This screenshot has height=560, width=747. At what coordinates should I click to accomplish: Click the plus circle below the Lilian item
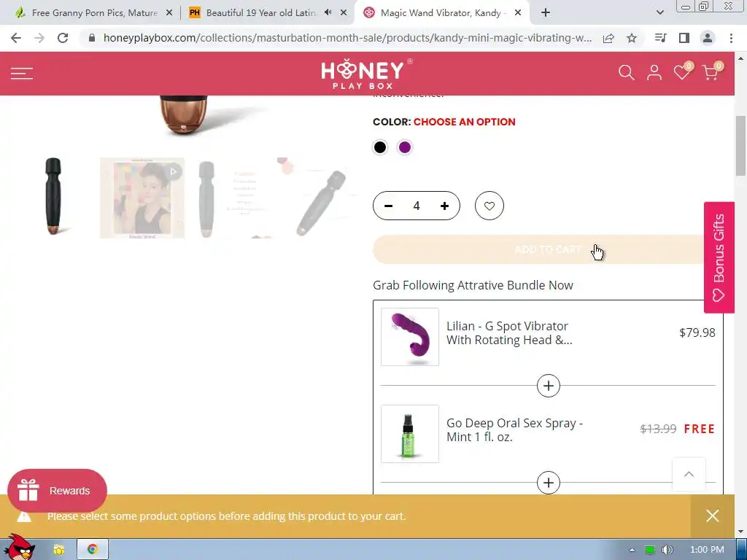tap(549, 386)
